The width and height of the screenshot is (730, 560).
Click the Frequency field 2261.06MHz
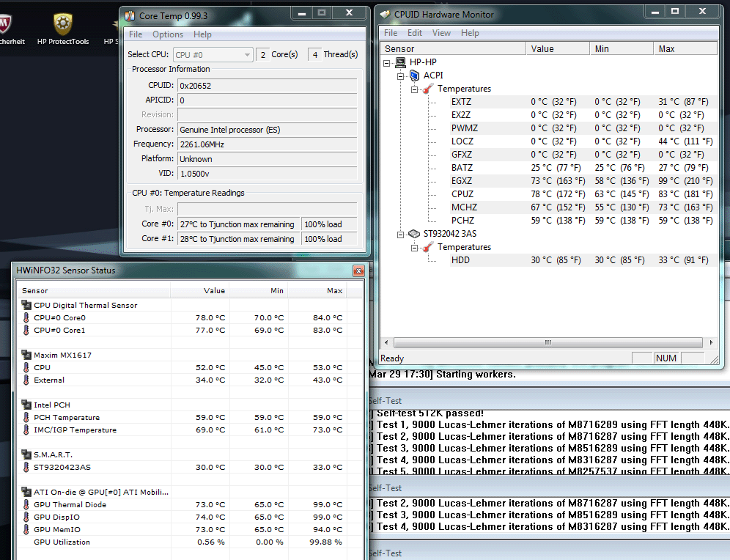click(x=268, y=144)
